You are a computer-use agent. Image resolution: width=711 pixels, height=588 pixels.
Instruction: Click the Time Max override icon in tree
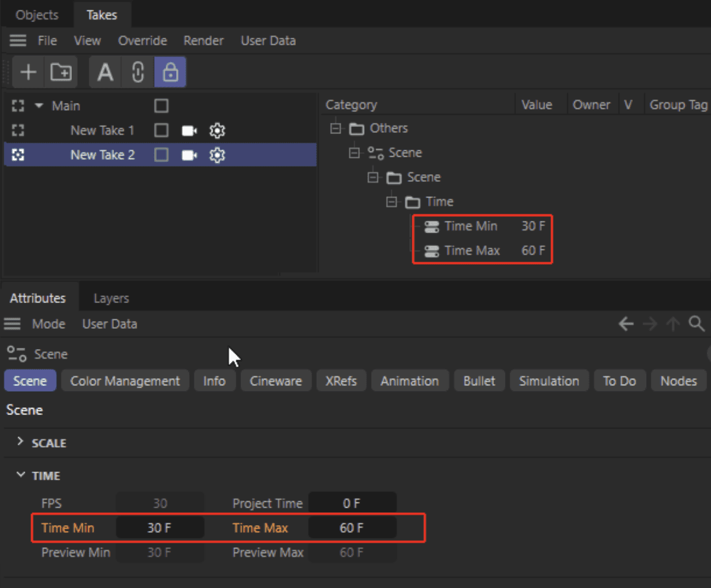[432, 251]
